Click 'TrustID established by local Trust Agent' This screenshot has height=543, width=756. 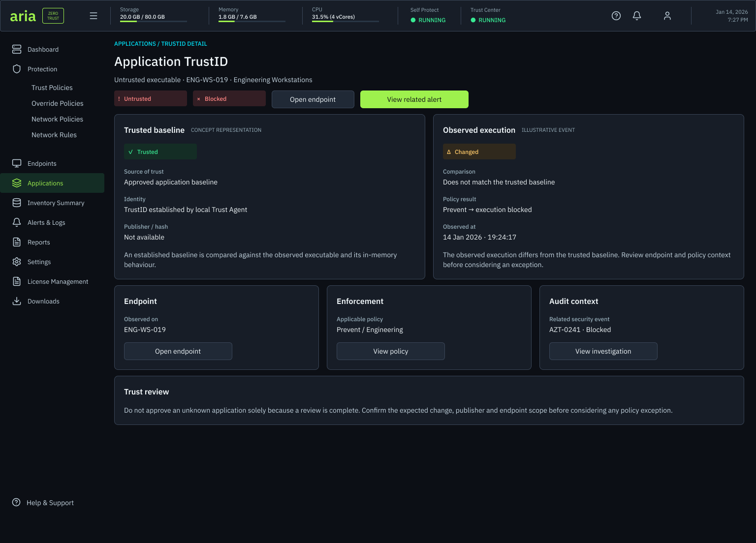(186, 210)
